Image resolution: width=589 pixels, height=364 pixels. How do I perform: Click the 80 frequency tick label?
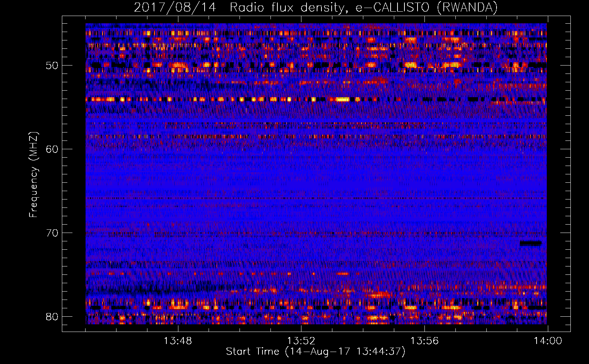coord(52,317)
